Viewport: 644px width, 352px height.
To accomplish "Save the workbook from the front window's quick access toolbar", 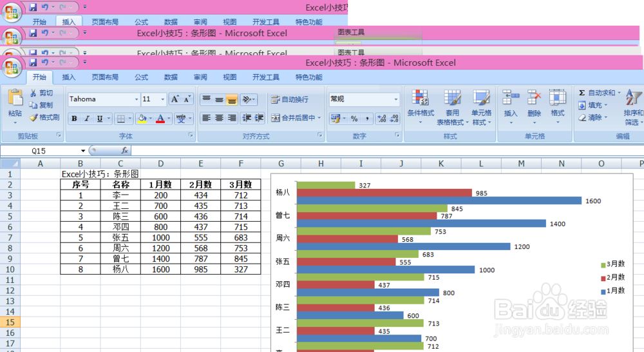I will point(33,63).
